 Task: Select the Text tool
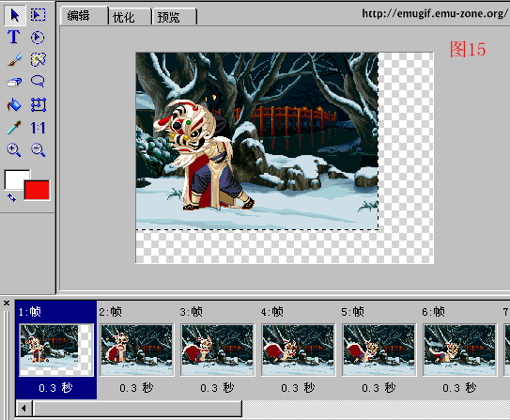tap(14, 37)
